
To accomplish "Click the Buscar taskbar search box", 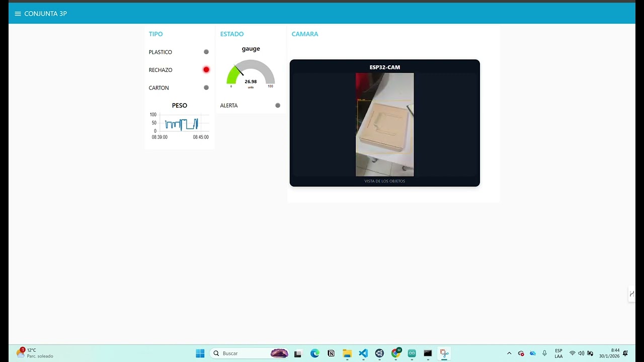I will tap(251, 353).
